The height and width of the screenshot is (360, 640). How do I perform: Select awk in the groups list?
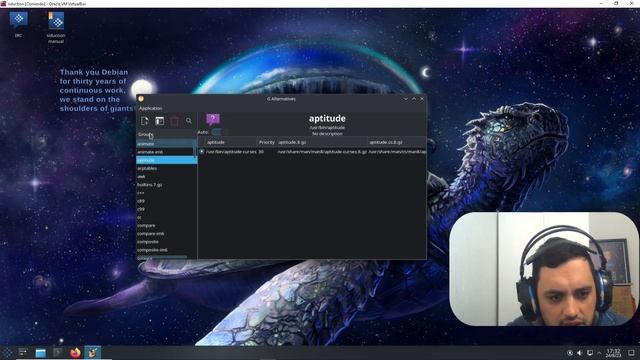point(167,176)
